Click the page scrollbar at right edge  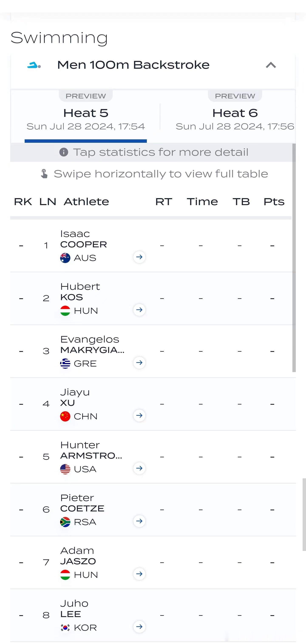(x=304, y=515)
